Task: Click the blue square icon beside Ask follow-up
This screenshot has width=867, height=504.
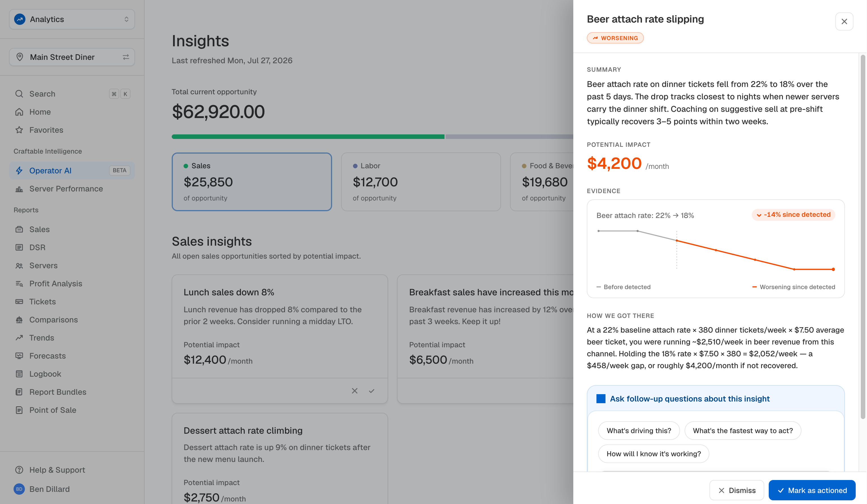Action: pyautogui.click(x=601, y=399)
